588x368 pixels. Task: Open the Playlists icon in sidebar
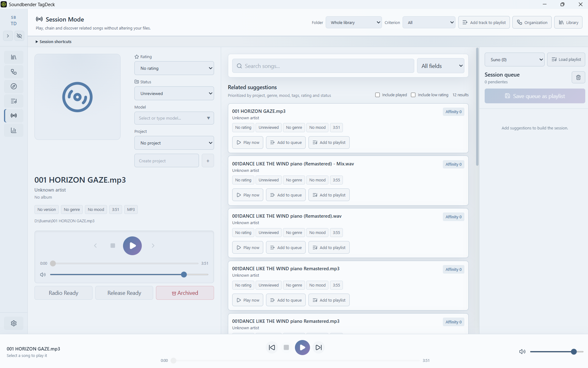pos(14,101)
